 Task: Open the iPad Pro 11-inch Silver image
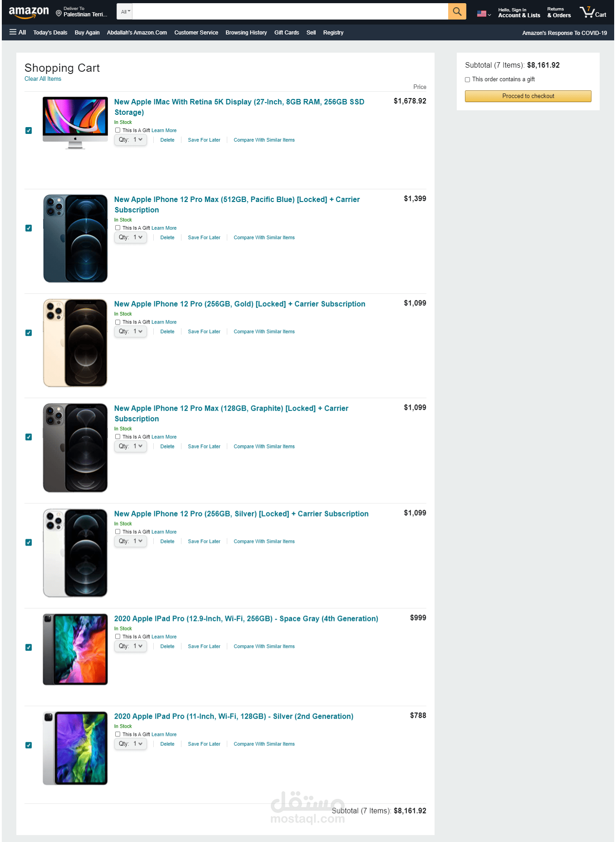click(x=75, y=748)
